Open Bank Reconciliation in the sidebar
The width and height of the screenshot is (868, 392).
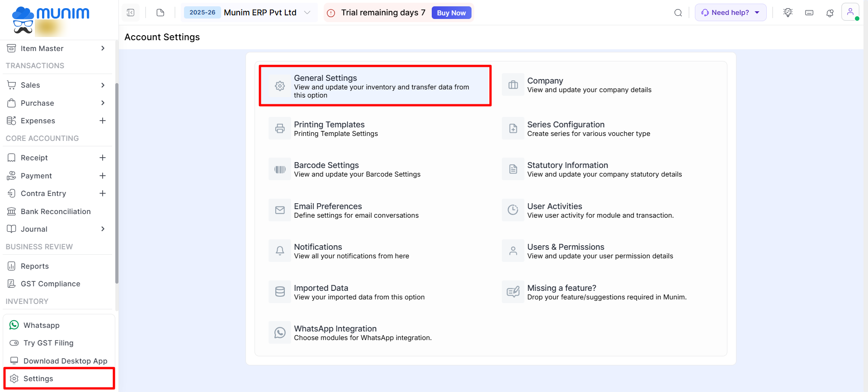(x=55, y=211)
